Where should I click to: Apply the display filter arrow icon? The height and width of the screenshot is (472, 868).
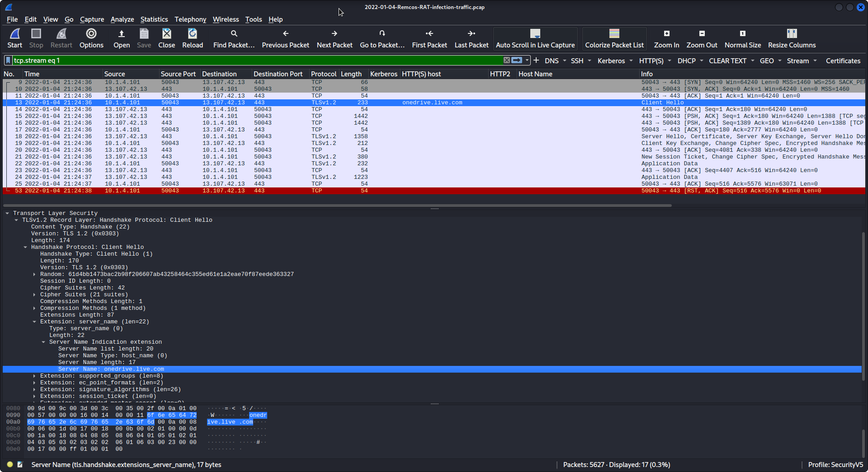pos(517,61)
